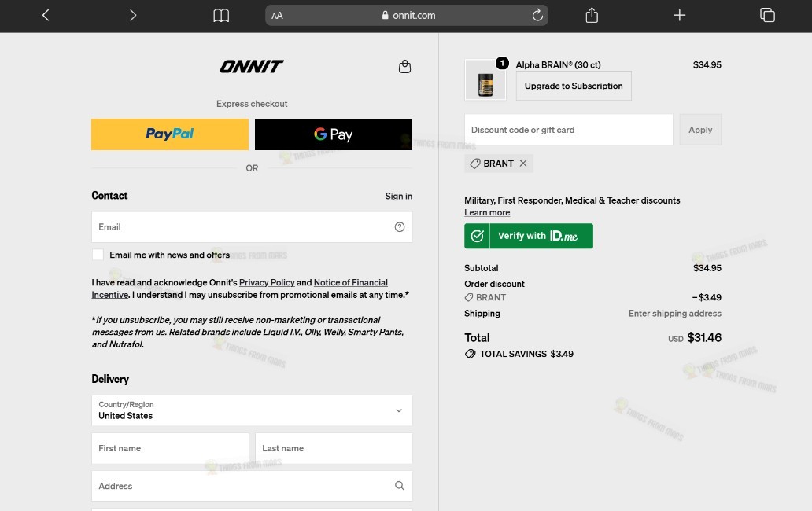Click the Enter shipping address text
The width and height of the screenshot is (812, 511).
point(675,314)
